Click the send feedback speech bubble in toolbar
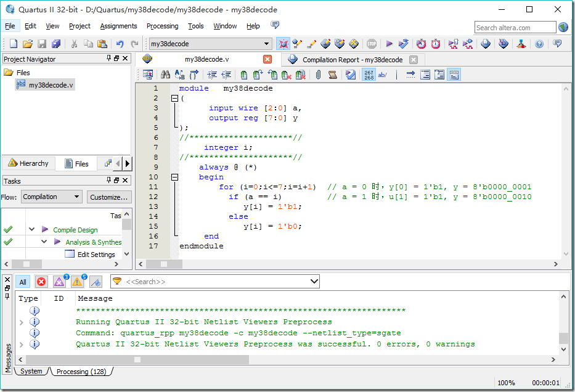This screenshot has width=575, height=392. pos(557,44)
